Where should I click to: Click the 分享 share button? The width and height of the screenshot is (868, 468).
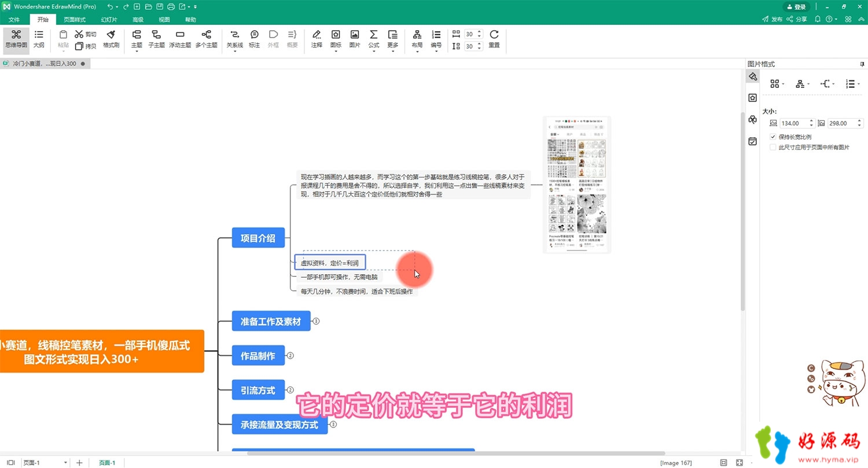(797, 19)
